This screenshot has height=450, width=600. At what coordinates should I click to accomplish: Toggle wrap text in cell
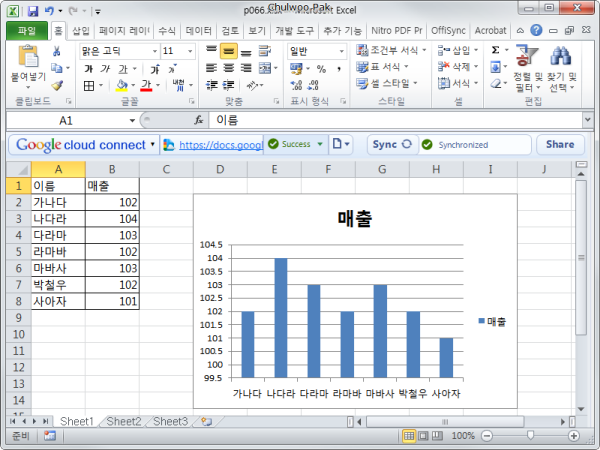(265, 51)
